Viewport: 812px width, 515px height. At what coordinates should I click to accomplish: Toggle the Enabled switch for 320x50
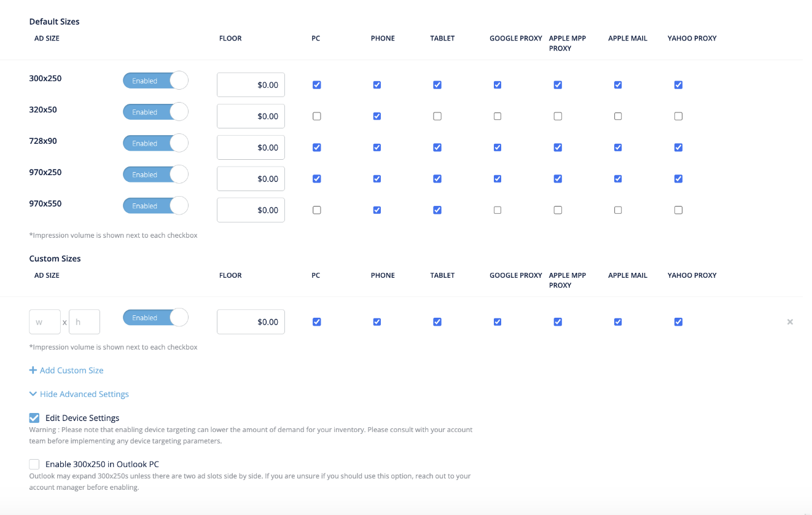point(155,111)
